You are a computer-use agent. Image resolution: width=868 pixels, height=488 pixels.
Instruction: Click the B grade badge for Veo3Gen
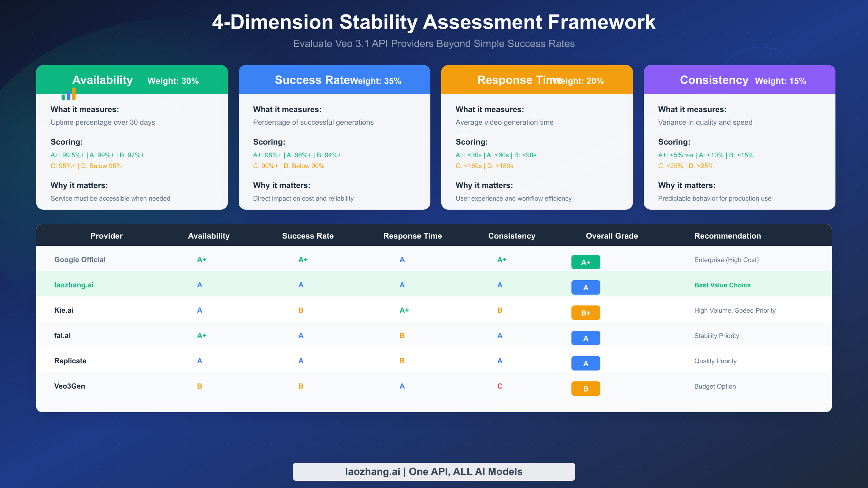tap(586, 388)
